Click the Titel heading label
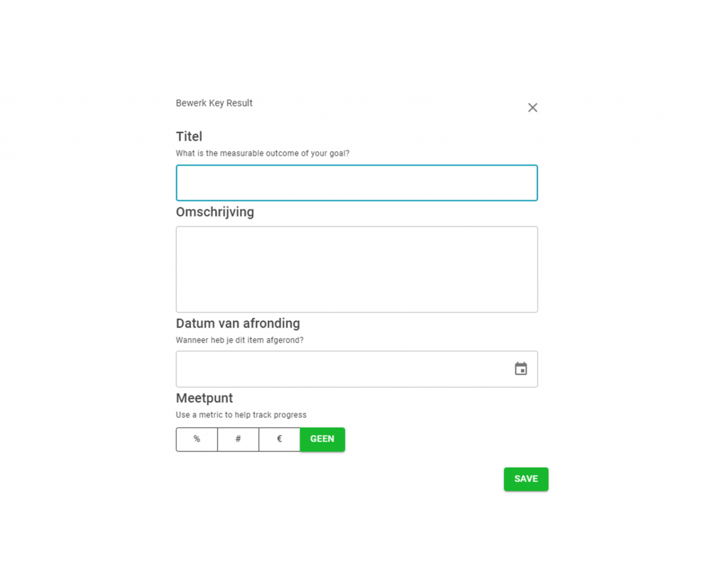 point(189,136)
